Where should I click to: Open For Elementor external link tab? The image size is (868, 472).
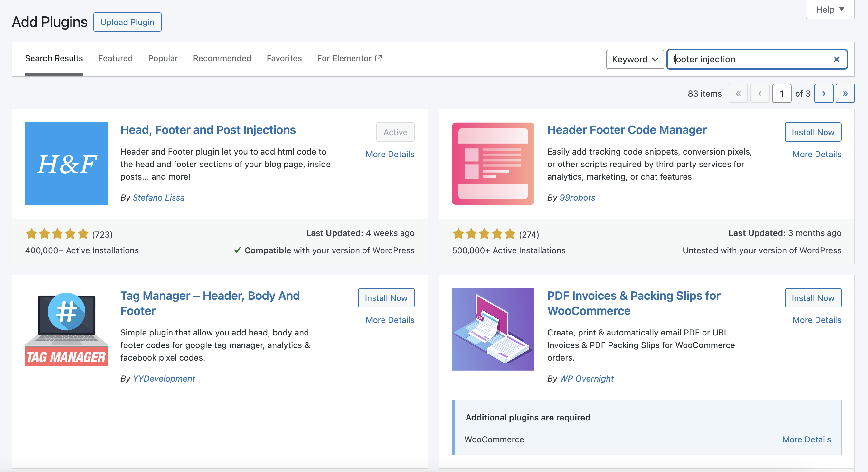coord(349,58)
